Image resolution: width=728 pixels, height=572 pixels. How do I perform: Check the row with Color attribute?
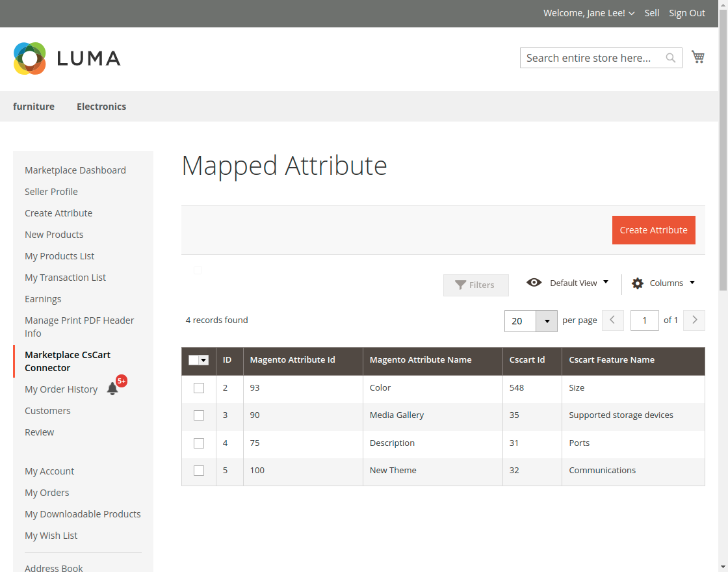click(x=199, y=388)
